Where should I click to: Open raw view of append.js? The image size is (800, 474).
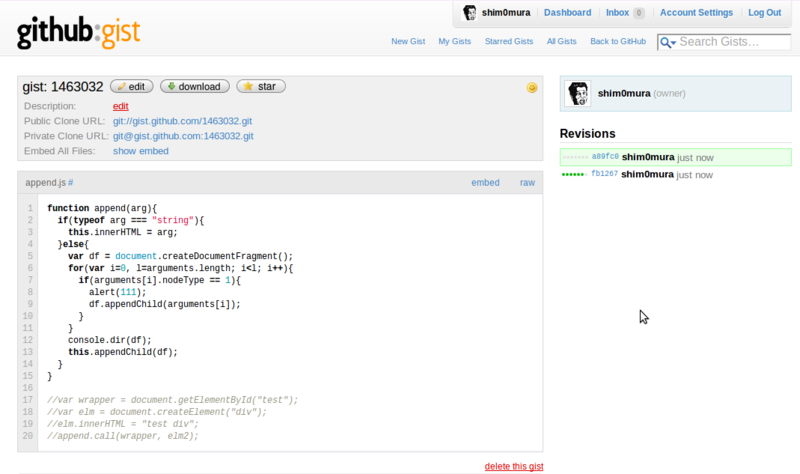pyautogui.click(x=527, y=183)
